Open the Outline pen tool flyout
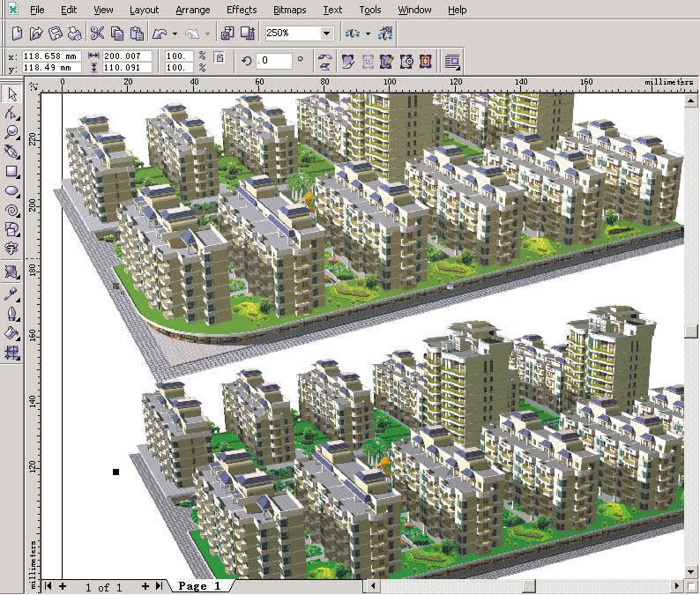This screenshot has height=595, width=700. (x=12, y=314)
